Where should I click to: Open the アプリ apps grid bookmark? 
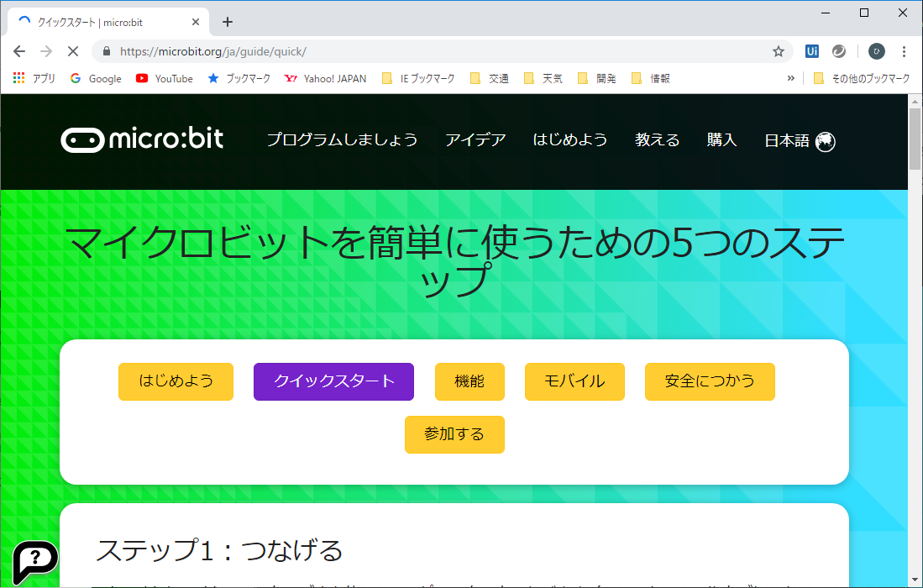(x=34, y=78)
